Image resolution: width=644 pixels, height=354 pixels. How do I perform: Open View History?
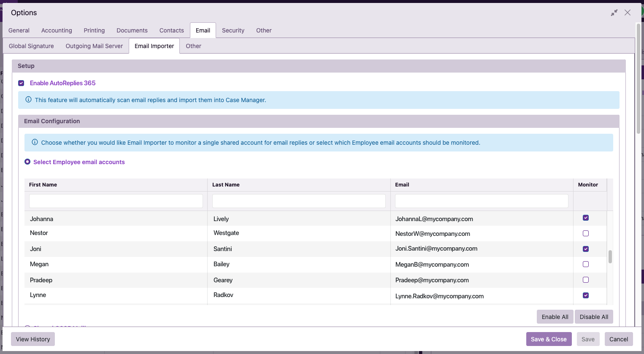click(32, 339)
